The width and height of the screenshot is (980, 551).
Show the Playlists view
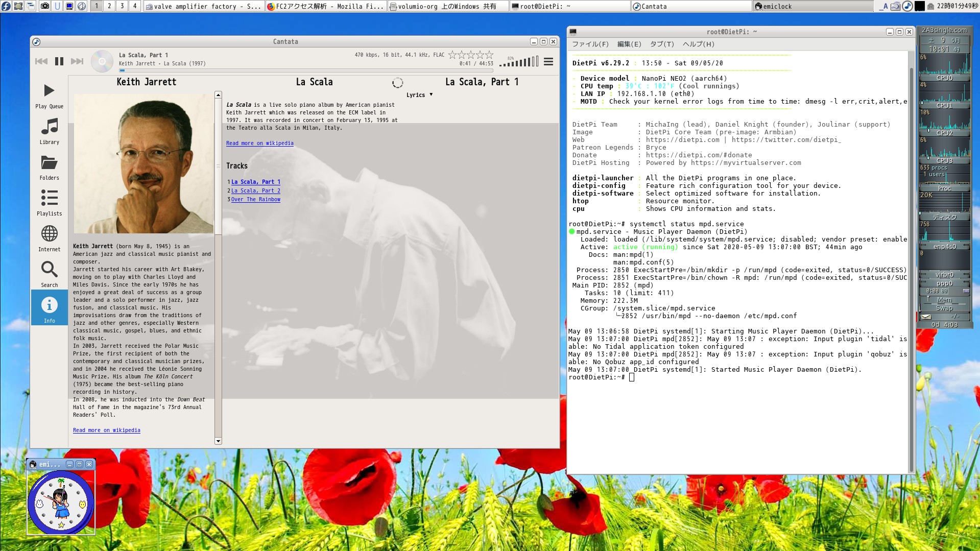[49, 203]
